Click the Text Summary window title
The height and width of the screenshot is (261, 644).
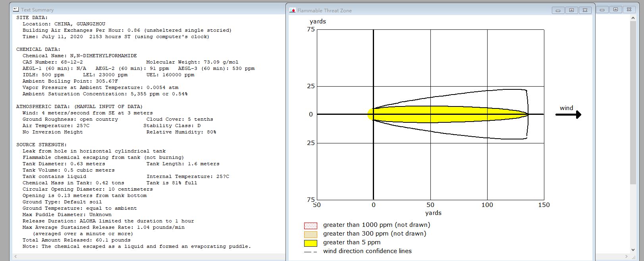[37, 10]
